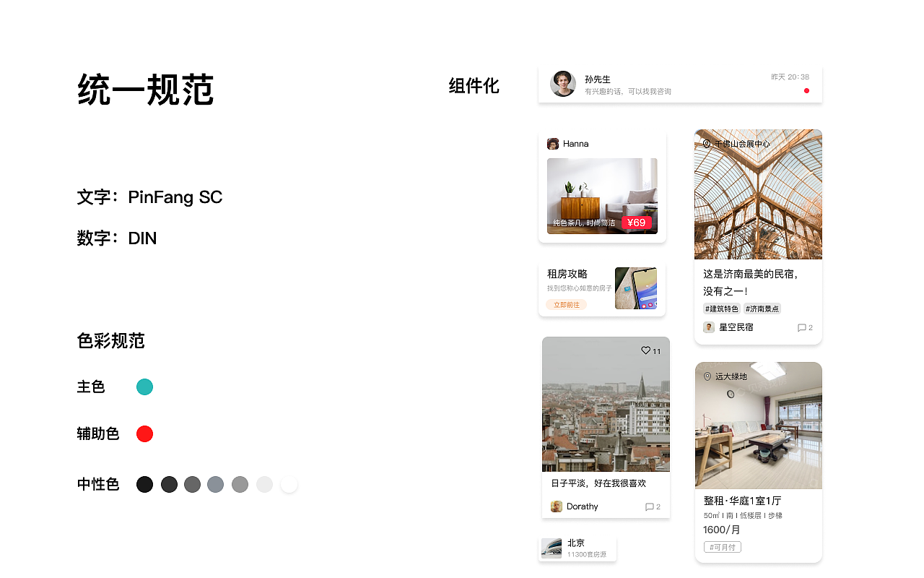
Task: Click the comment icon on 星空民宿 card
Action: tap(801, 327)
